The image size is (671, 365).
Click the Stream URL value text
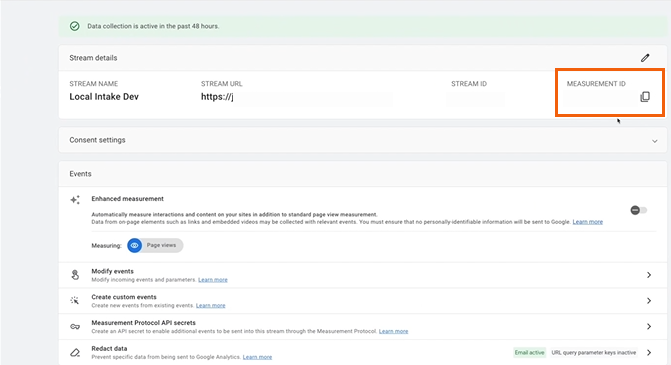pyautogui.click(x=217, y=97)
